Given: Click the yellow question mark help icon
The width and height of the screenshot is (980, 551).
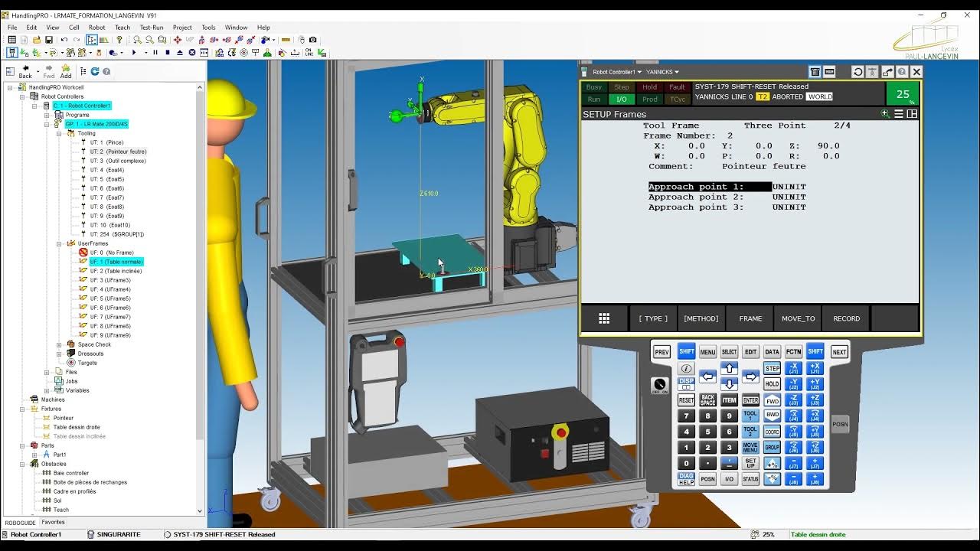Looking at the screenshot, I should [119, 40].
